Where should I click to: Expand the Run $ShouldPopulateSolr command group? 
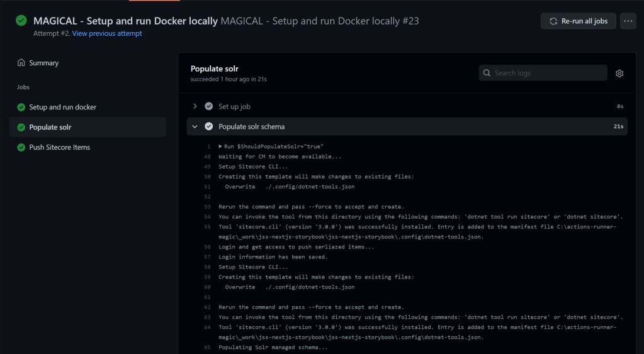pos(219,147)
